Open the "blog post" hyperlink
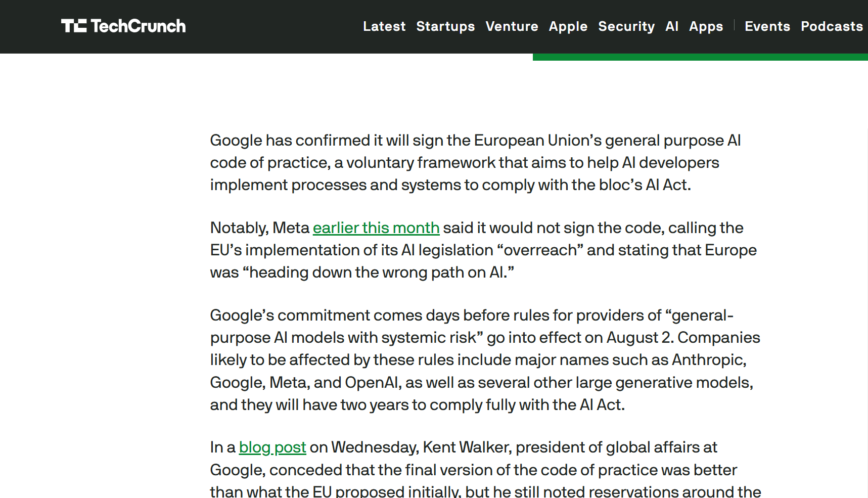Image resolution: width=868 pixels, height=498 pixels. (272, 447)
